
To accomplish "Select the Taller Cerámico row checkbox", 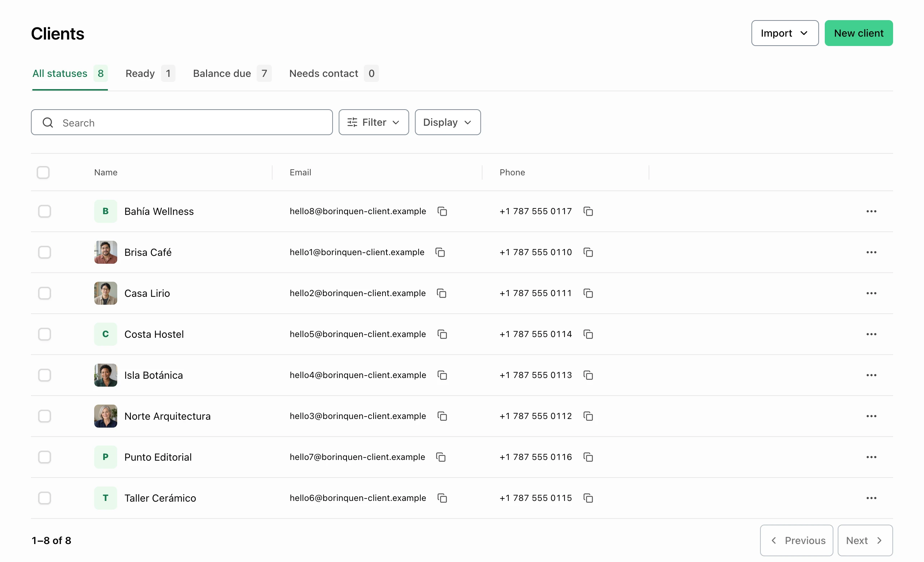I will point(44,498).
